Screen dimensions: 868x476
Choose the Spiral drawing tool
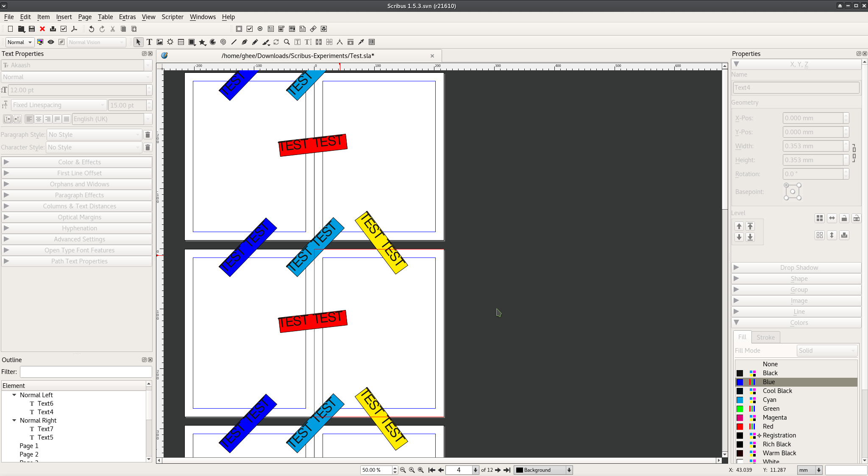[x=223, y=42]
